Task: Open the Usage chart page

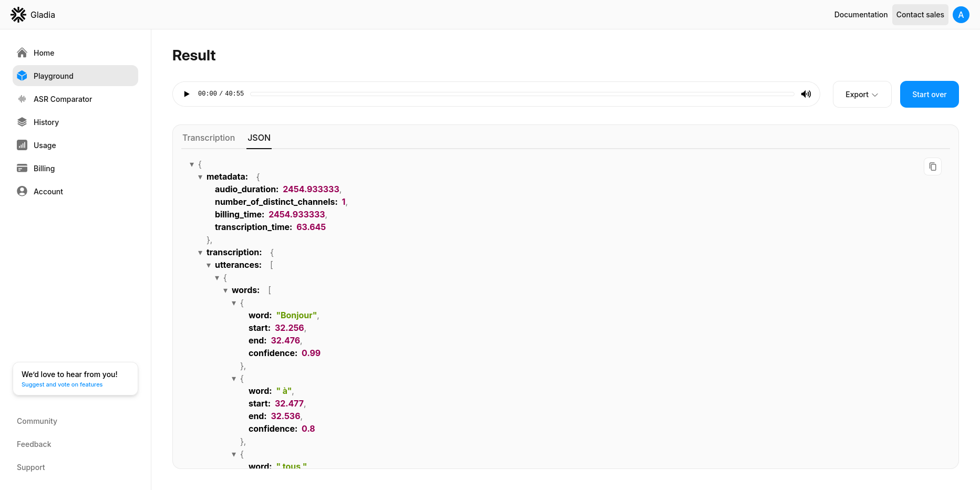Action: [x=44, y=145]
